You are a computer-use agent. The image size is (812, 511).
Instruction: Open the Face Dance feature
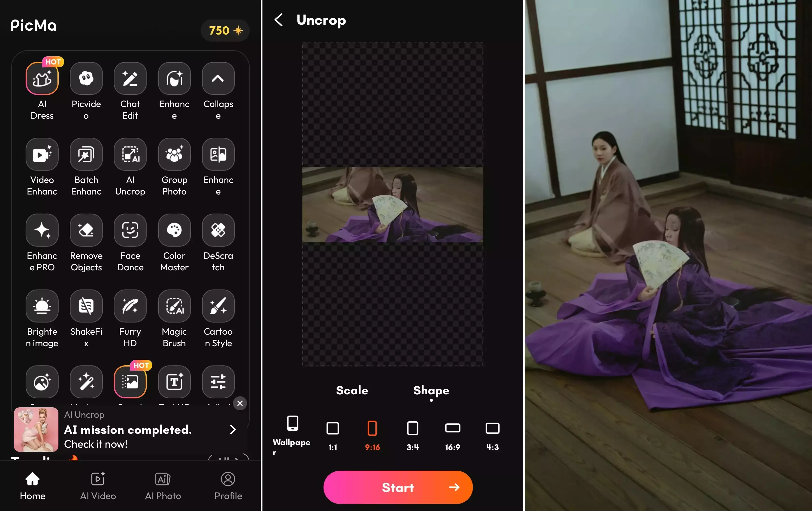(130, 230)
